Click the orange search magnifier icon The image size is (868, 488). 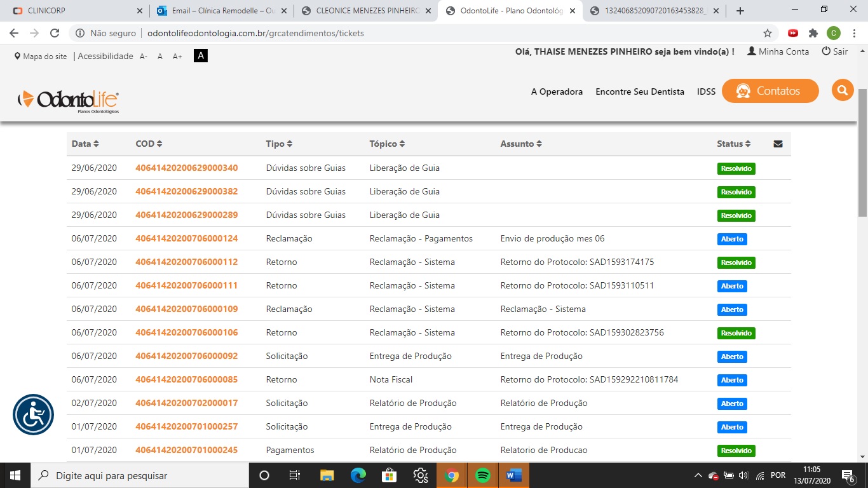coord(842,91)
